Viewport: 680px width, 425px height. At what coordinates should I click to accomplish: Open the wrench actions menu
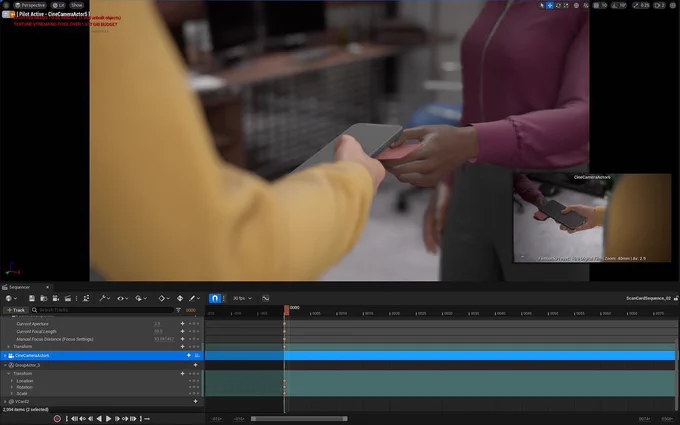pos(105,298)
